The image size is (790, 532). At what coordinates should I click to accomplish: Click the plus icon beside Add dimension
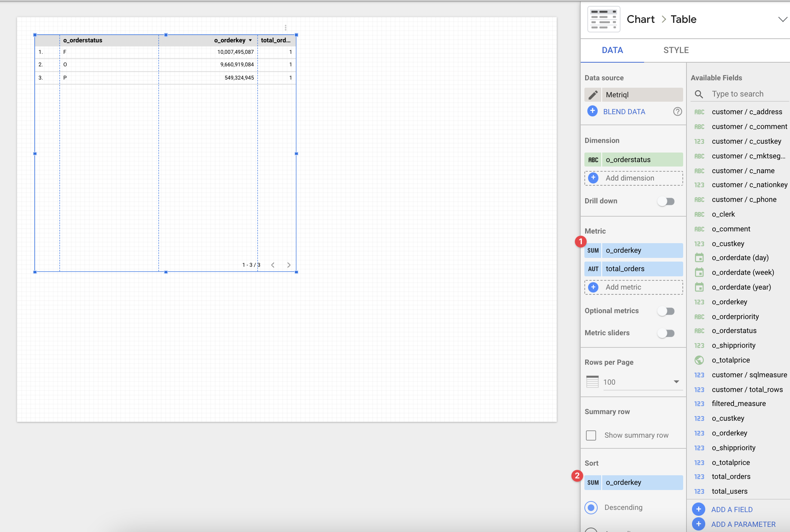593,178
